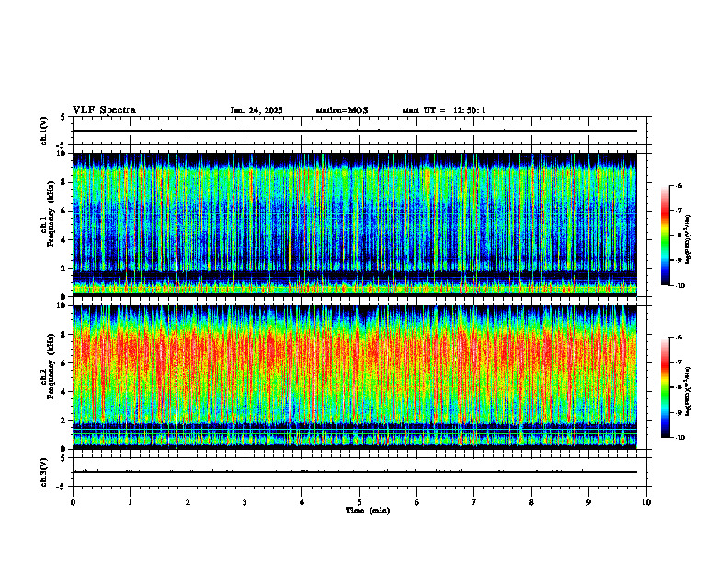Image resolution: width=728 pixels, height=563 pixels.
Task: Click the "VLF Spectra" plot title
Action: (x=104, y=110)
